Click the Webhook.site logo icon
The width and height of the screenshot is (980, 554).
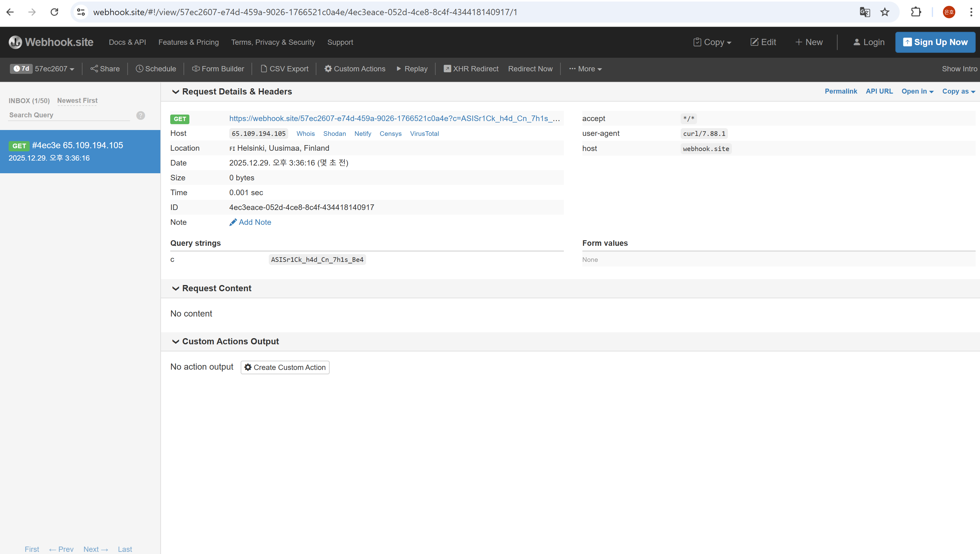click(15, 42)
